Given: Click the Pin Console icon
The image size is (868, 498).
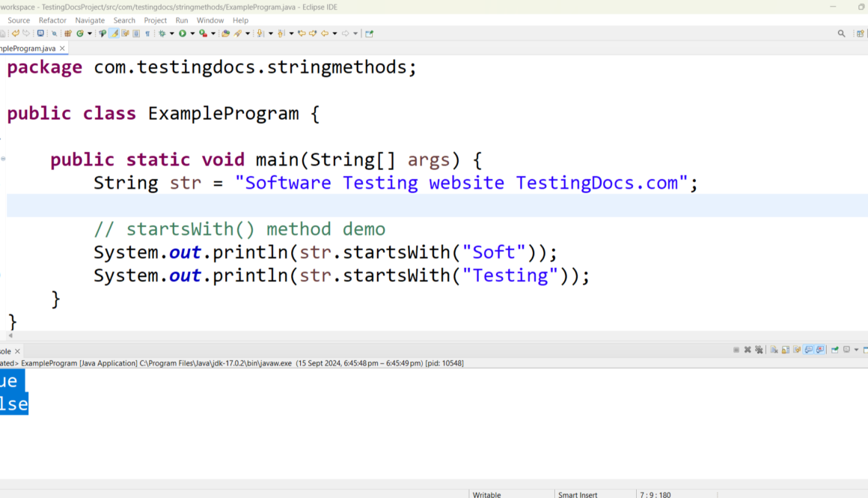Looking at the screenshot, I should [835, 350].
